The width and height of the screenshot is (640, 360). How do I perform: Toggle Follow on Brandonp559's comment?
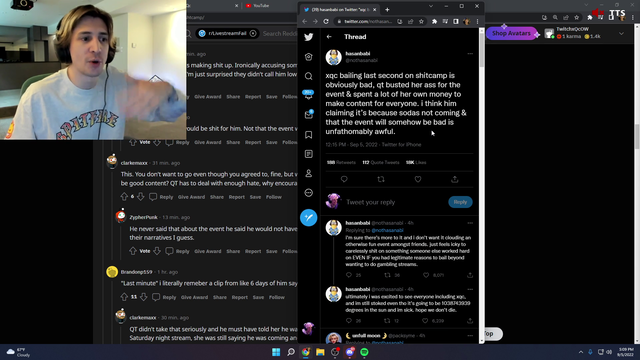pyautogui.click(x=276, y=298)
